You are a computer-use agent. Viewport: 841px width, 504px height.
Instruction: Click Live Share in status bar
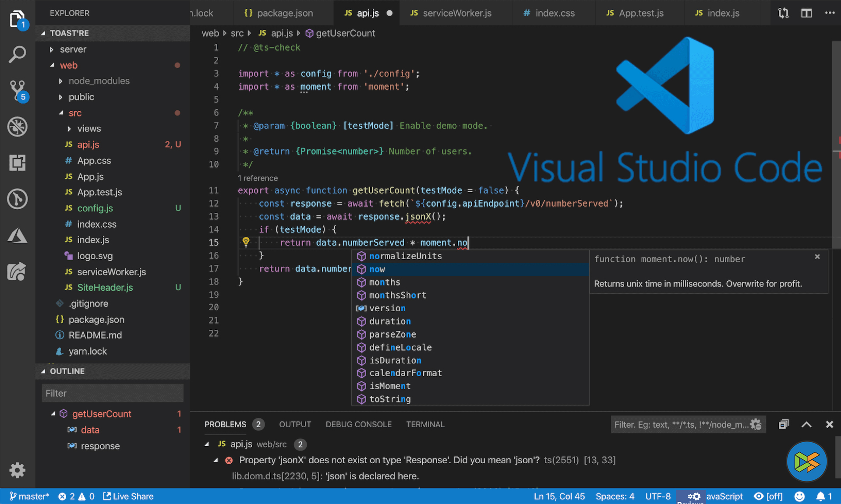click(x=128, y=496)
